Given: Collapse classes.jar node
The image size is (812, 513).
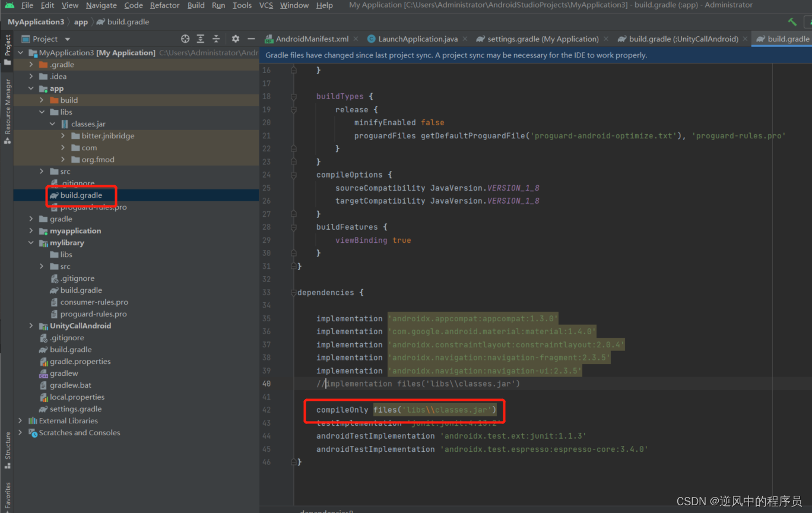Looking at the screenshot, I should pyautogui.click(x=53, y=124).
